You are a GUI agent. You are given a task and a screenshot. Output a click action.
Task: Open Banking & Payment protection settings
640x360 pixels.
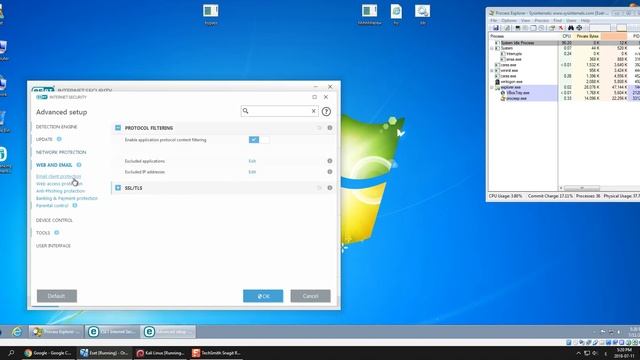pyautogui.click(x=67, y=198)
